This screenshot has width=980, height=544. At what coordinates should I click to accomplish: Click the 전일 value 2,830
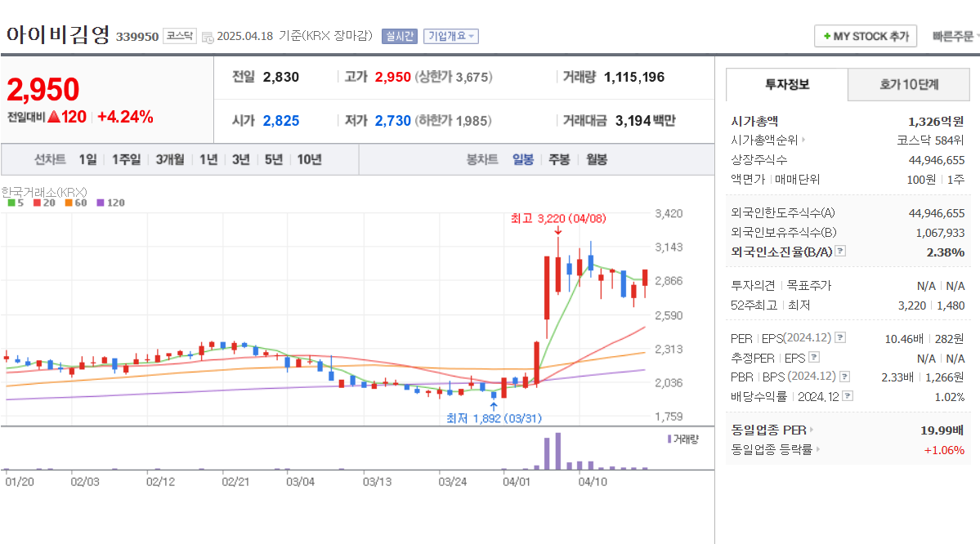[x=280, y=77]
